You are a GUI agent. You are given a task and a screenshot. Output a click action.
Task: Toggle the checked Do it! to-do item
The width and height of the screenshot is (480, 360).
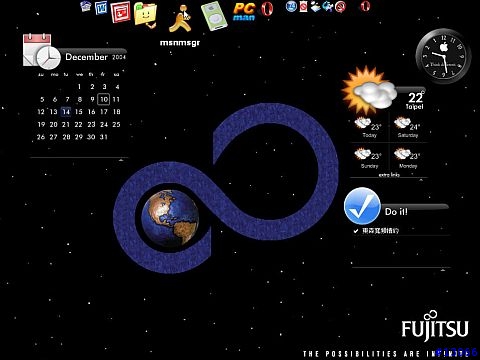(356, 231)
